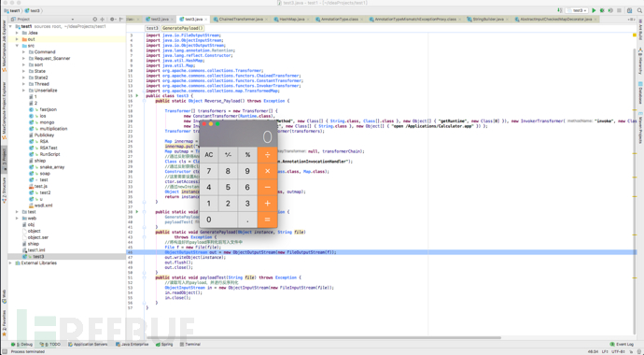Open MaxCompute Job Explorer side tab
The image size is (644, 355).
4,45
